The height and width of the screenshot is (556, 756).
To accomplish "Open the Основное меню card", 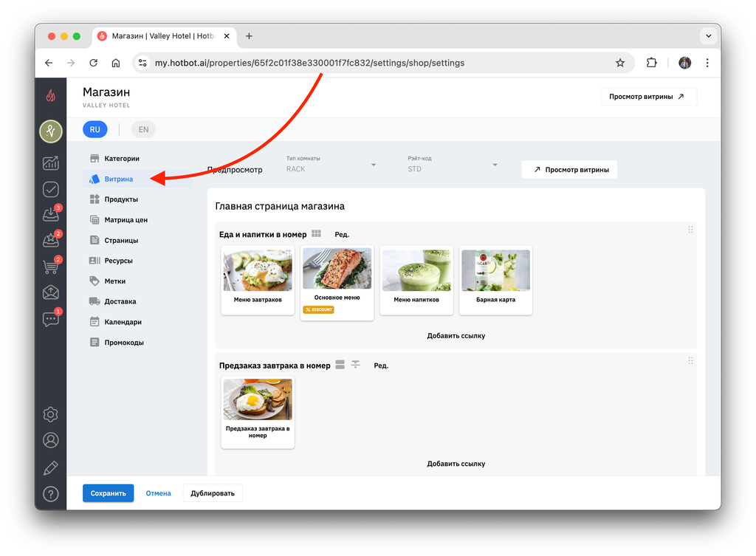I will [337, 283].
